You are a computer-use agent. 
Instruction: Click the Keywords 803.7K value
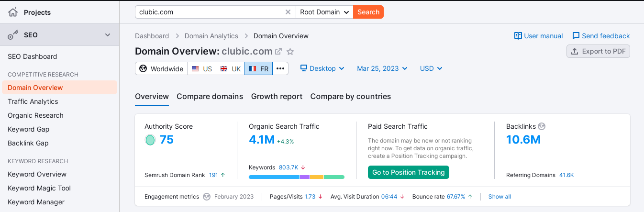[x=289, y=167]
